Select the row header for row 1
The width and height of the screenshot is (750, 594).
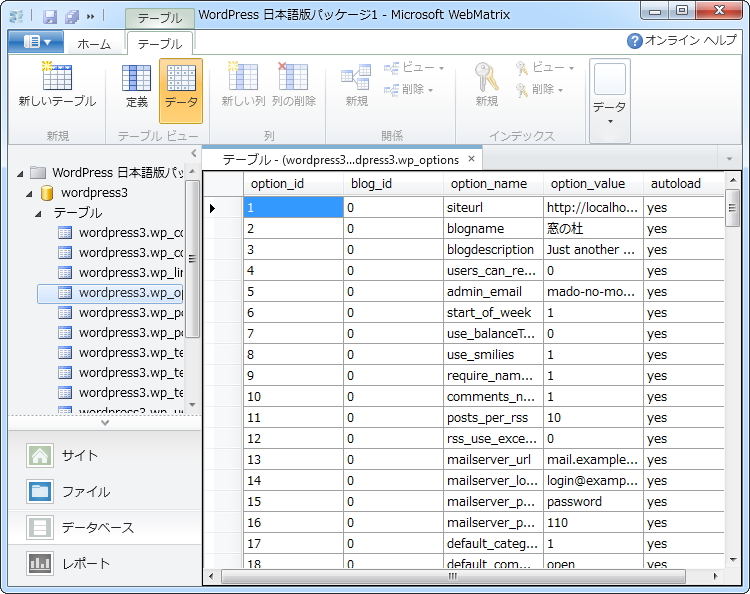point(223,208)
